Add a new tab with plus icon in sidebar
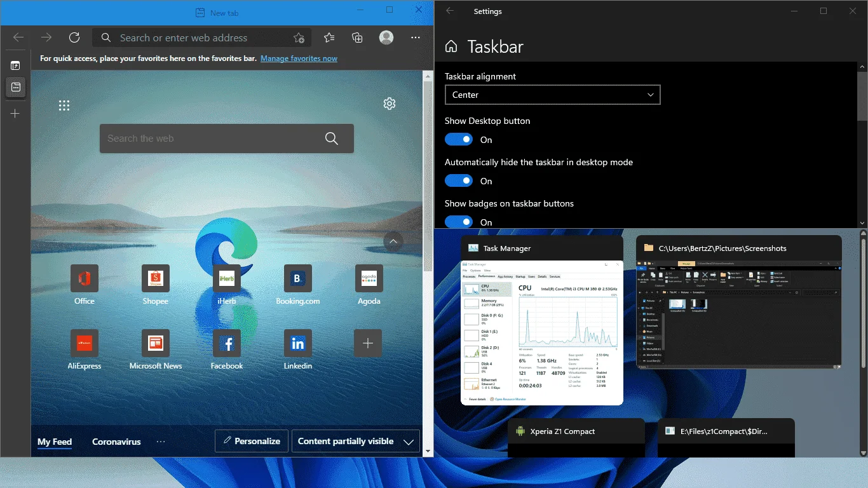This screenshot has height=488, width=868. click(x=15, y=114)
